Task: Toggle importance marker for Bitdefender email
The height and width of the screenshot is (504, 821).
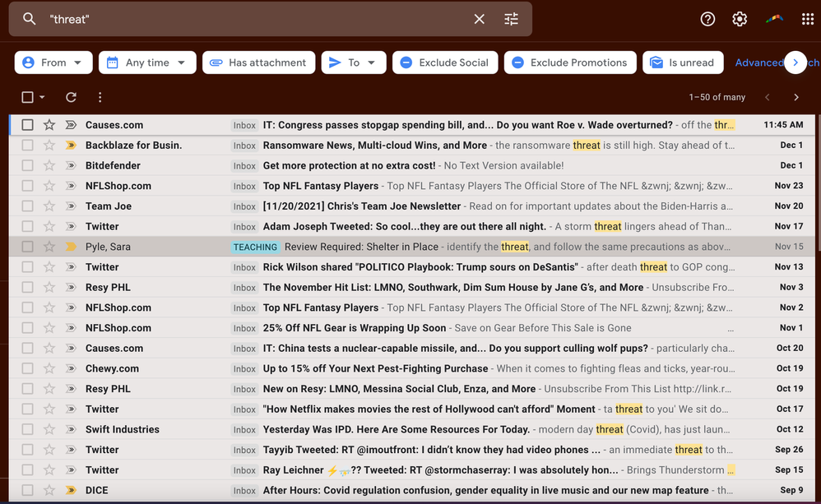Action: [x=71, y=166]
